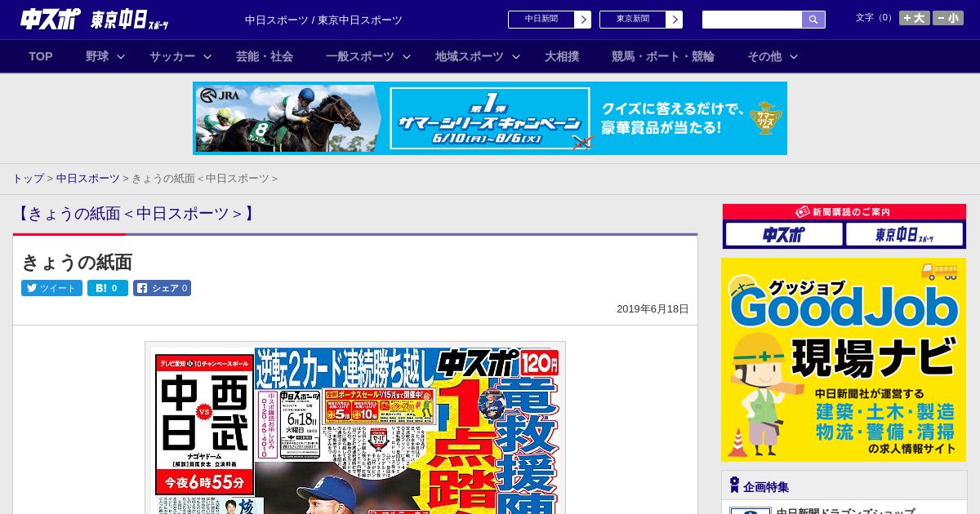Expand the 野球 dropdown chevron
The image size is (980, 514).
tap(121, 57)
